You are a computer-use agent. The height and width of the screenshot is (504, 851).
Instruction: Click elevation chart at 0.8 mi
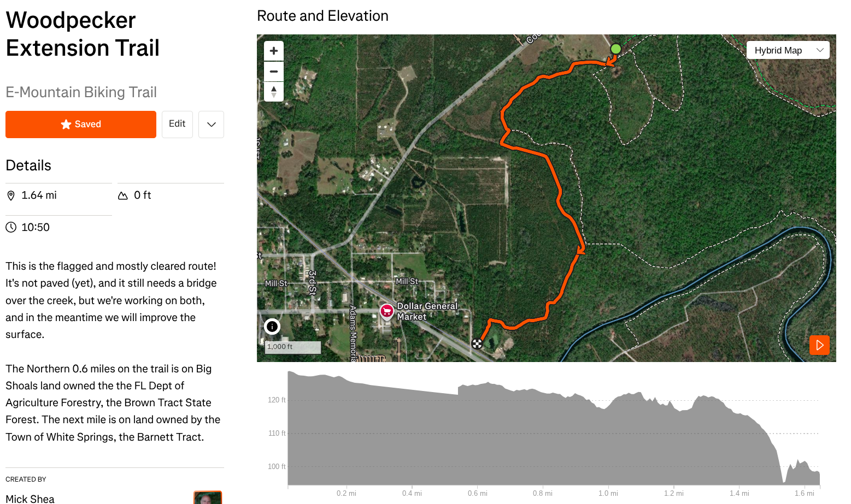coord(542,437)
